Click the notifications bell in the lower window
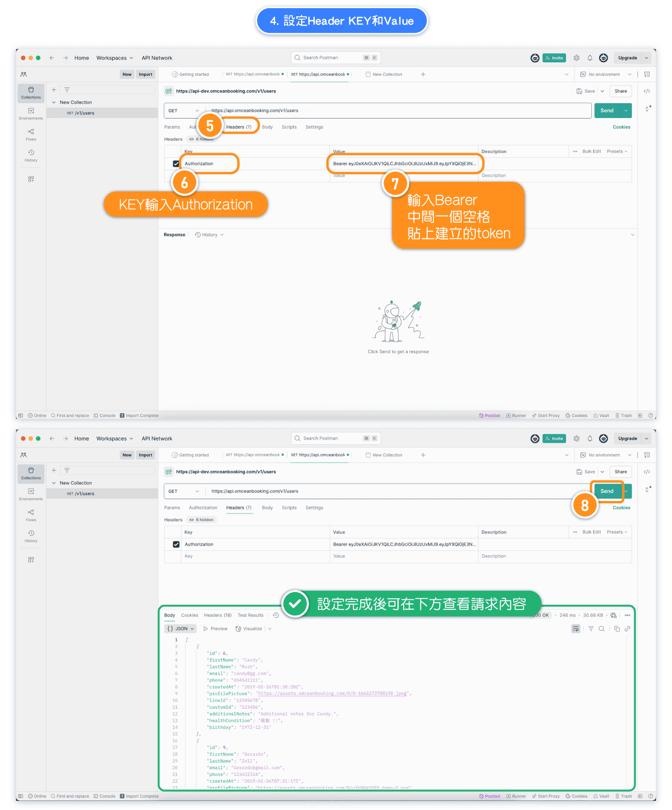672x810 pixels. tap(590, 439)
